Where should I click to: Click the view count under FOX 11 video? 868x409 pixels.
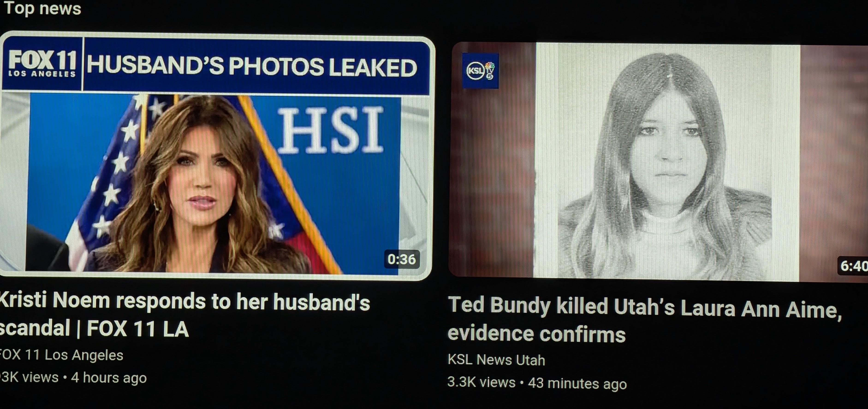click(x=29, y=377)
